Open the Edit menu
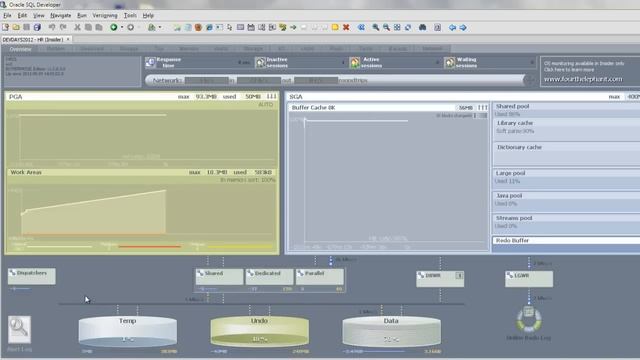Screen dimensions: 640x360 (x=22, y=15)
